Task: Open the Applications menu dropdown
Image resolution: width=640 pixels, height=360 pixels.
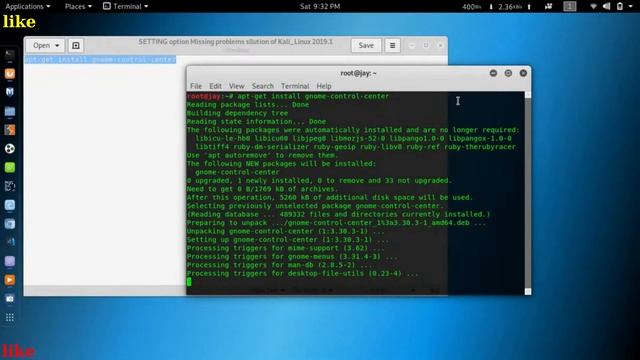Action: click(28, 6)
